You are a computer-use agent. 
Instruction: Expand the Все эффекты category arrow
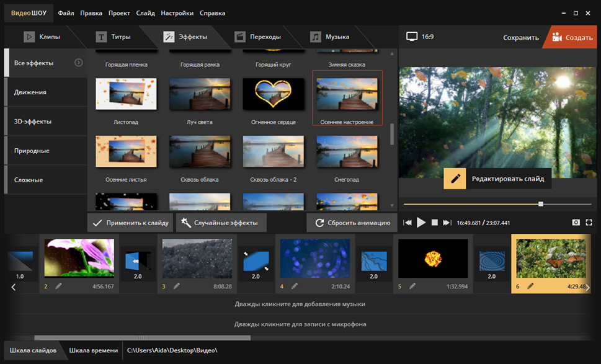click(x=79, y=63)
